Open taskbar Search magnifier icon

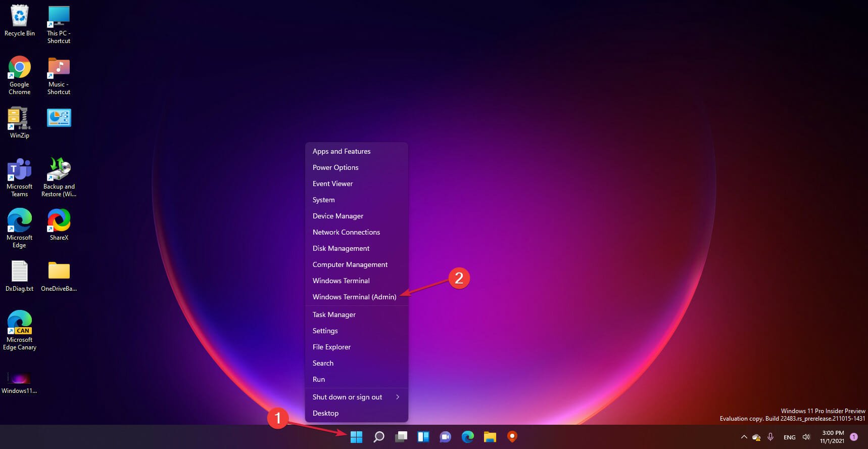[379, 437]
